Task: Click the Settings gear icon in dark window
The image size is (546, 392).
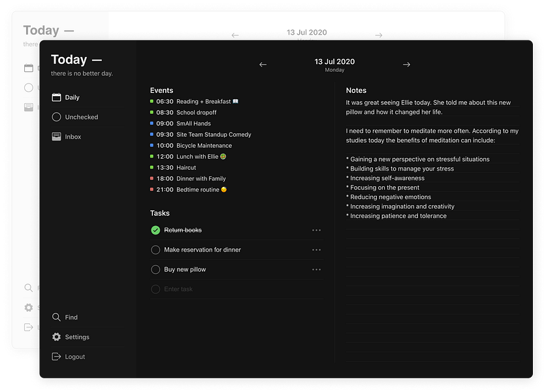Action: coord(56,337)
